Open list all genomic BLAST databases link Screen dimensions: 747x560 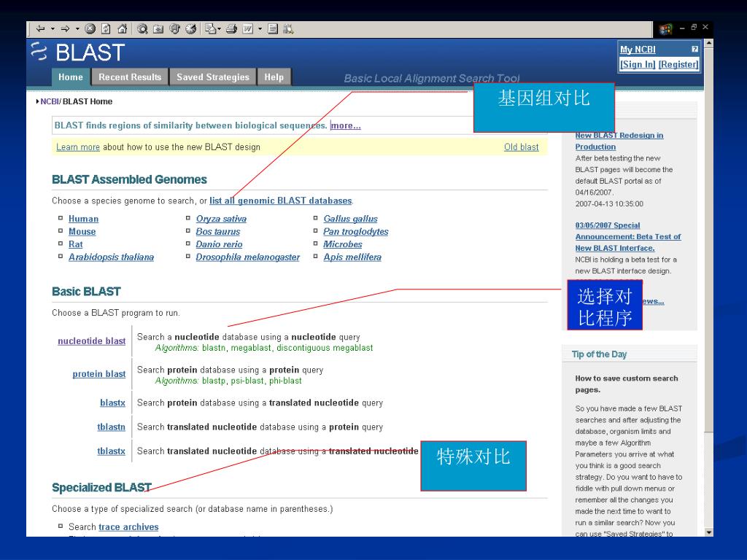(x=281, y=201)
